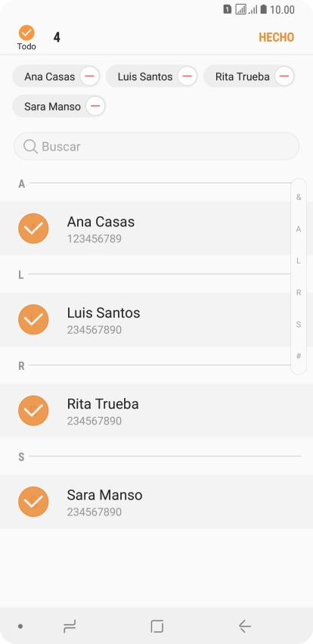Jump to letter L in index bar

click(x=299, y=261)
